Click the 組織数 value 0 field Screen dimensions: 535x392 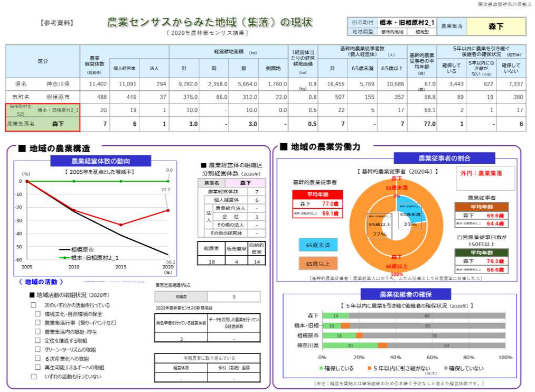(234, 296)
